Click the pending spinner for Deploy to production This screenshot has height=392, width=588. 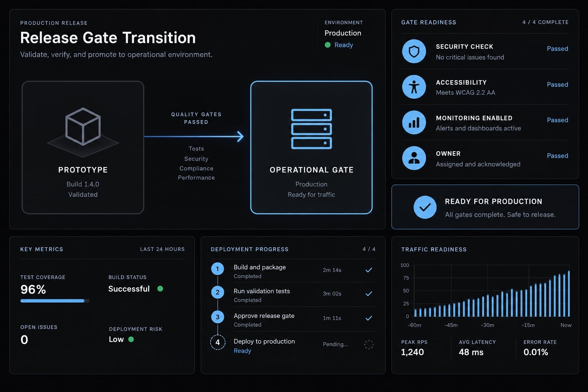pyautogui.click(x=369, y=345)
